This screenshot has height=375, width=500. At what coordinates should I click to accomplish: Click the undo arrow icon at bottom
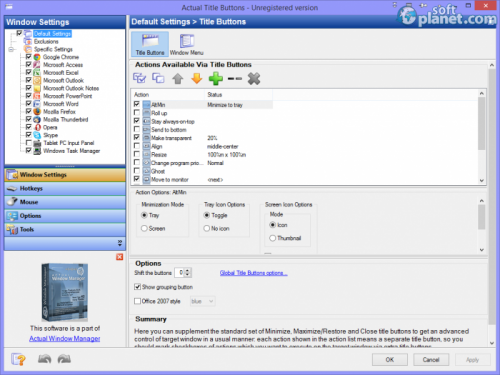44,359
